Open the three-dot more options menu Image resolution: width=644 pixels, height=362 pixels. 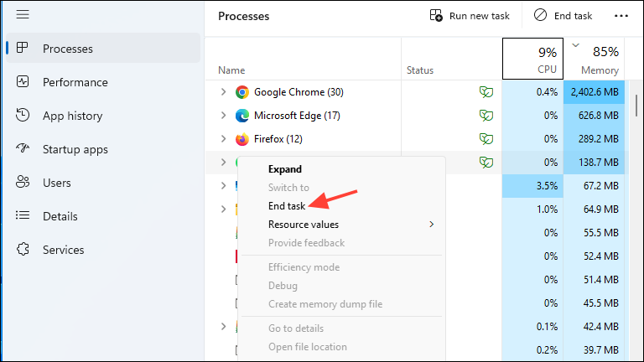click(x=621, y=15)
